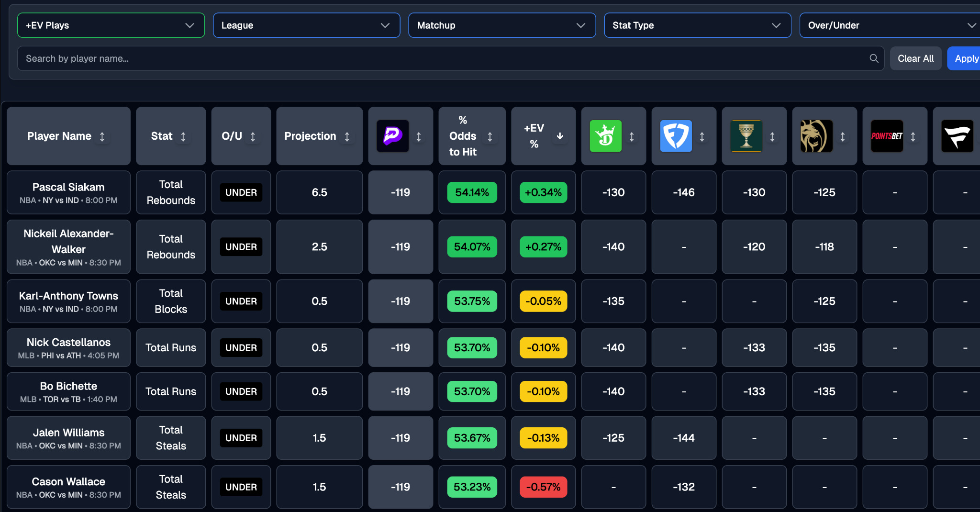Click the 53.75% odds to hit badge
This screenshot has height=512, width=980.
pyautogui.click(x=472, y=301)
